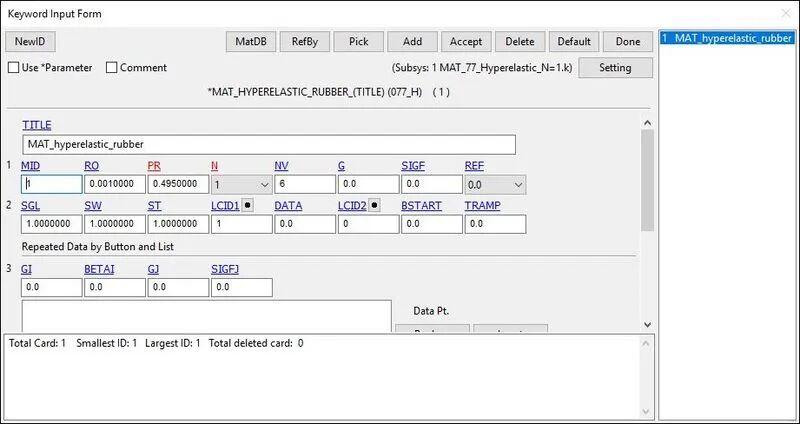Click the LCID2 input field
800x424 pixels.
(x=368, y=225)
